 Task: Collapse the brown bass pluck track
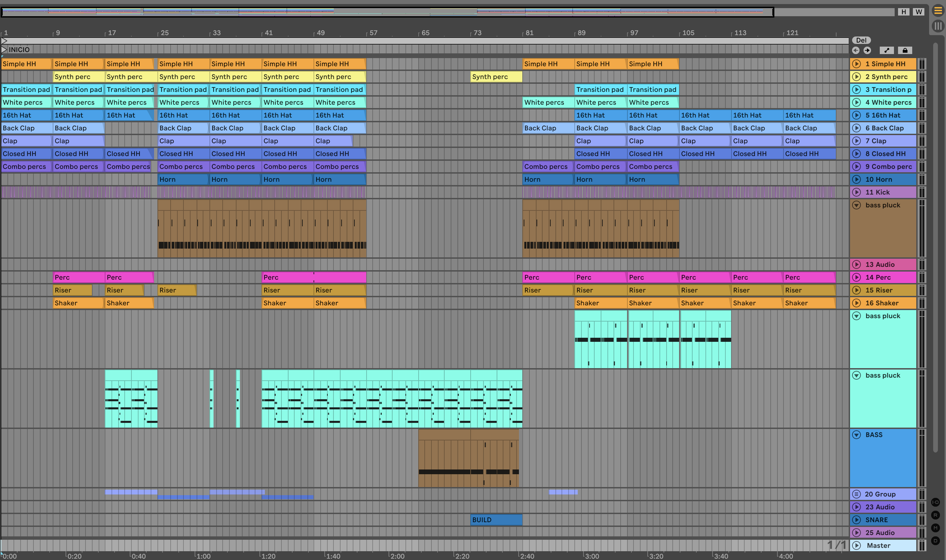click(x=856, y=205)
